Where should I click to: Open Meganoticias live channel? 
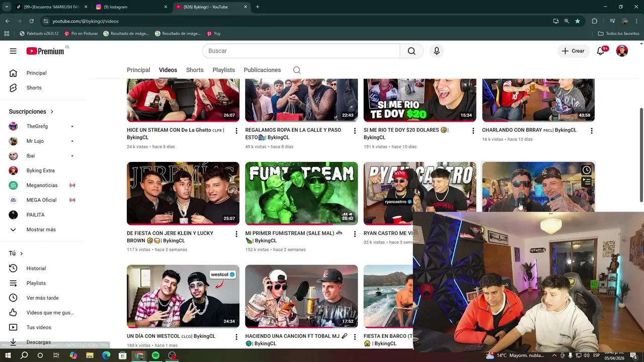point(42,186)
